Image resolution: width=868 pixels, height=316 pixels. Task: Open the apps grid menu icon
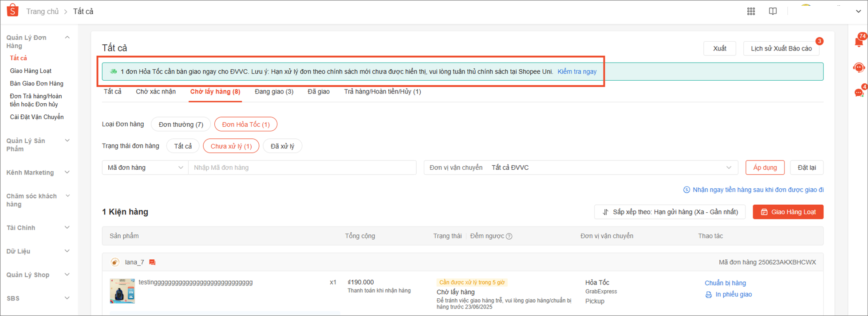point(751,12)
